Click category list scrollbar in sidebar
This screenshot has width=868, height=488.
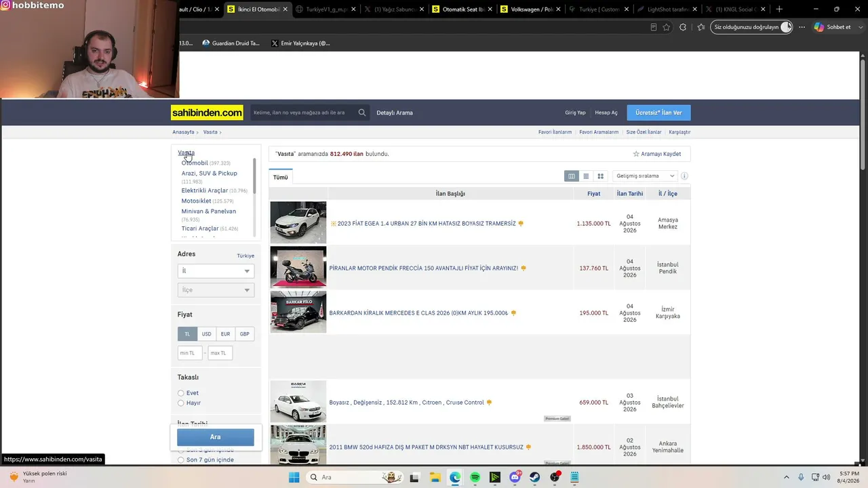(254, 176)
